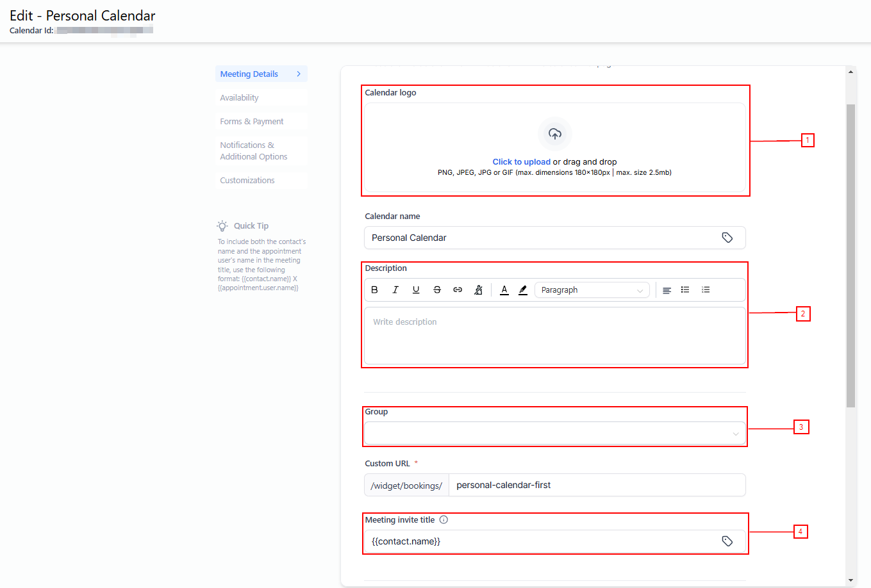Click to upload a calendar logo
Image resolution: width=871 pixels, height=588 pixels.
521,162
